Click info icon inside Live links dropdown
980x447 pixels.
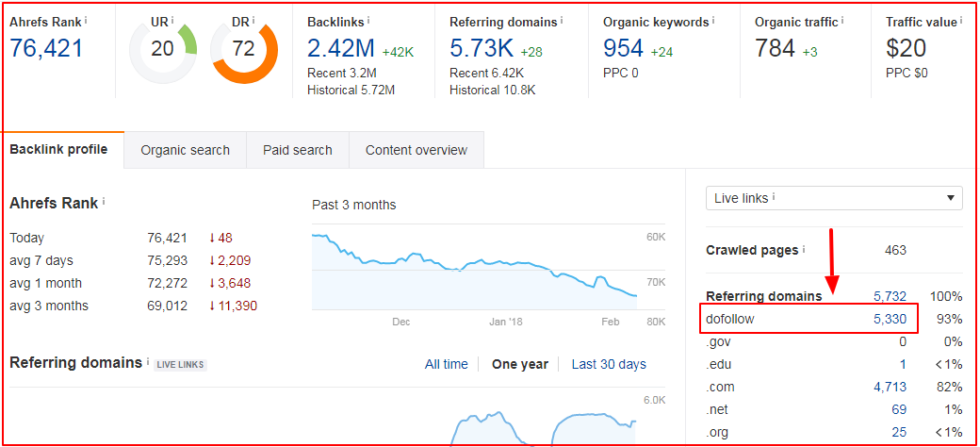(x=773, y=196)
